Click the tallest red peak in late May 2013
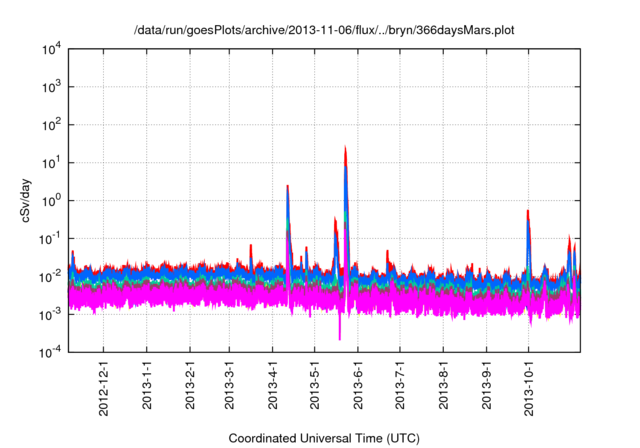This screenshot has height=448, width=640. (345, 155)
